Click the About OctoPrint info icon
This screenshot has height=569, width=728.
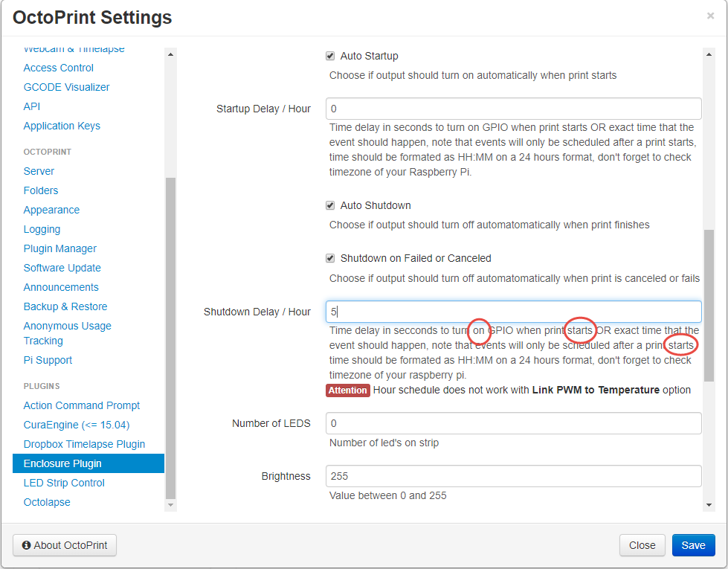pos(28,545)
